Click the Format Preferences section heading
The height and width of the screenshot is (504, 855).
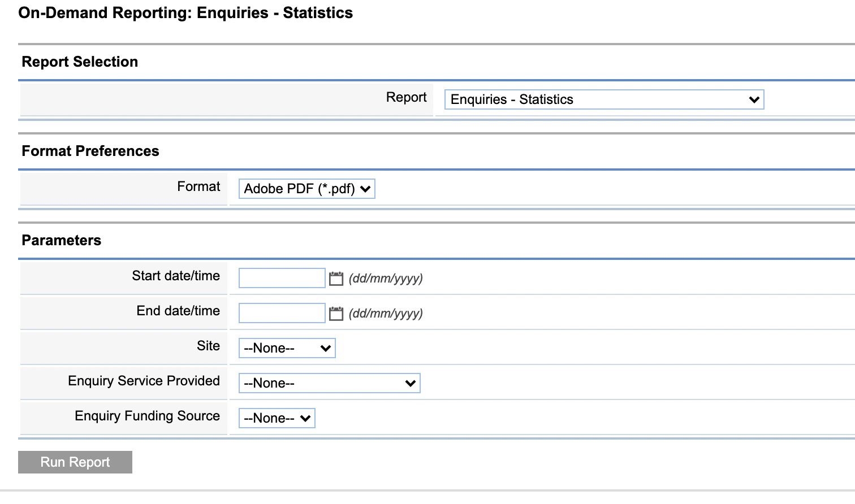pyautogui.click(x=90, y=151)
